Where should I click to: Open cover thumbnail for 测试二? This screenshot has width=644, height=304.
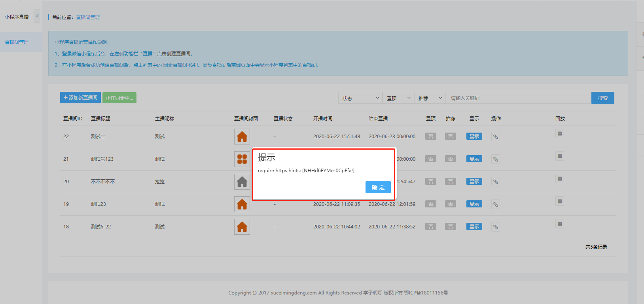(242, 137)
